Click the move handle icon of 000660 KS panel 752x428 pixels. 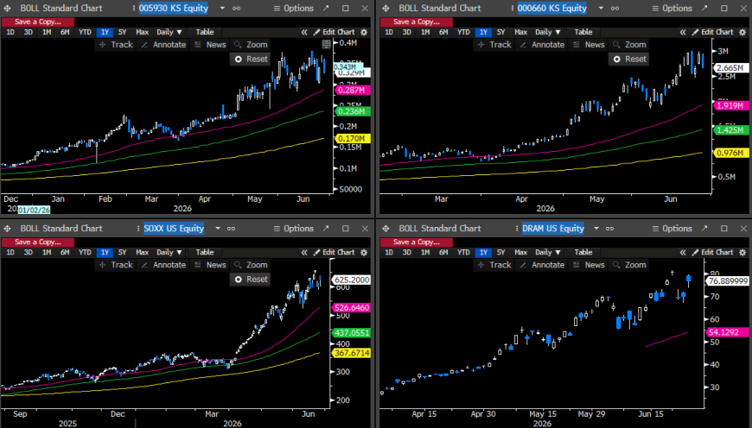[386, 8]
